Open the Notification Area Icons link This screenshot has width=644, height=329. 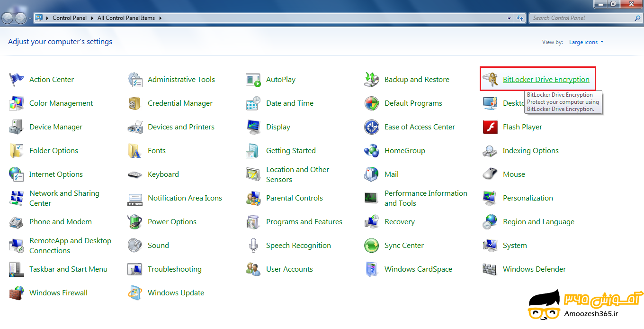(185, 198)
